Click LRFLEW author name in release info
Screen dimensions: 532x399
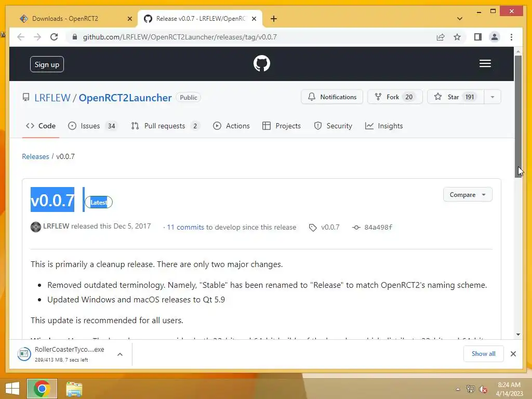click(x=56, y=227)
